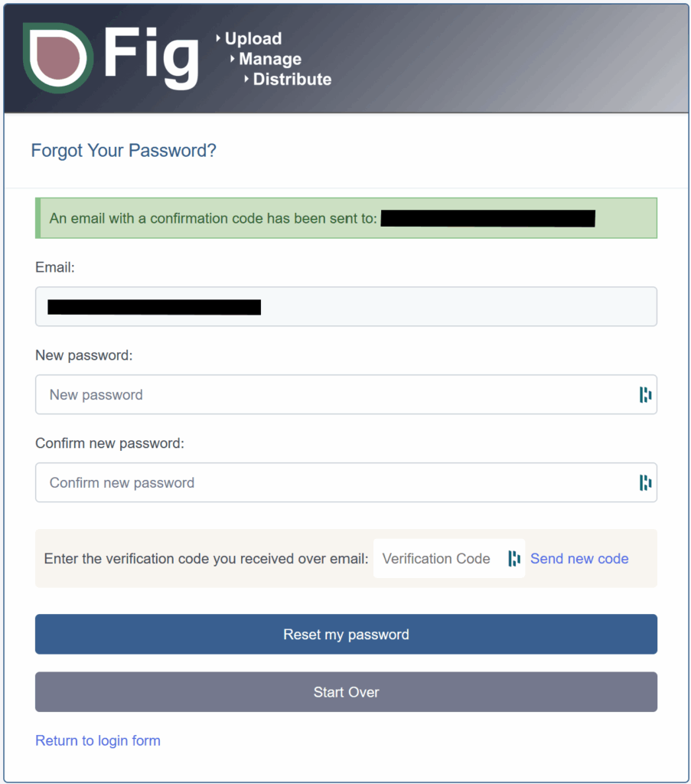The height and width of the screenshot is (784, 691).
Task: Focus the Confirm new password field
Action: 346,482
